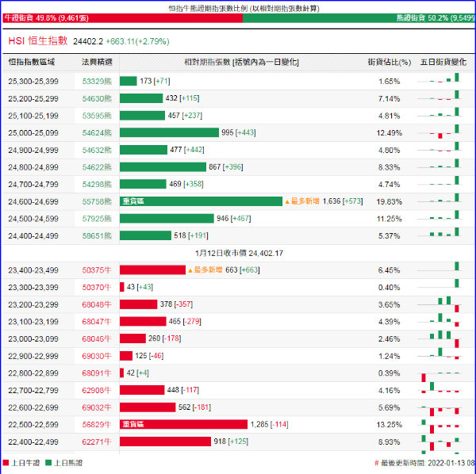Click red bar showing 663 最多新增
This screenshot has height=474, width=476.
pos(152,270)
